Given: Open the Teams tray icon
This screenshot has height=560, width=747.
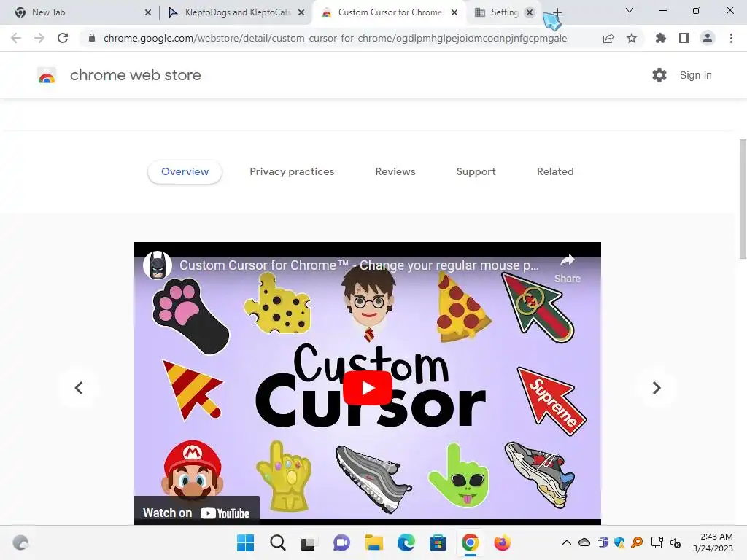Looking at the screenshot, I should coord(603,542).
